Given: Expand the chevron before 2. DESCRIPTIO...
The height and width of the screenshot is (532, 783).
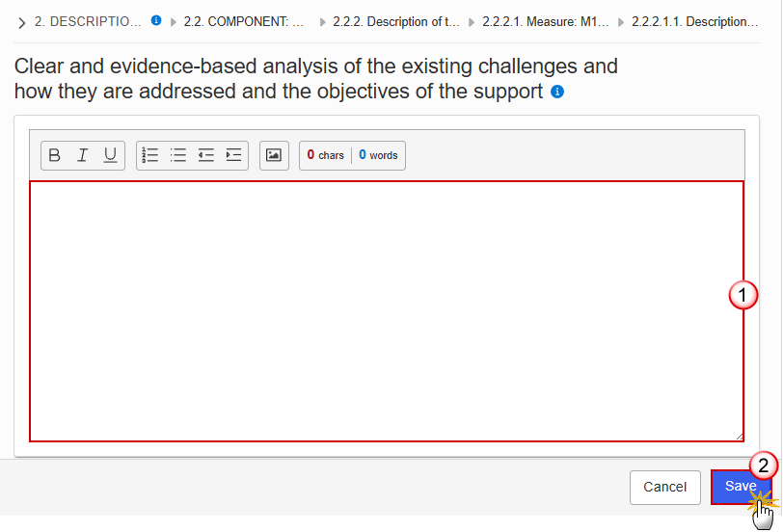Looking at the screenshot, I should pos(21,23).
